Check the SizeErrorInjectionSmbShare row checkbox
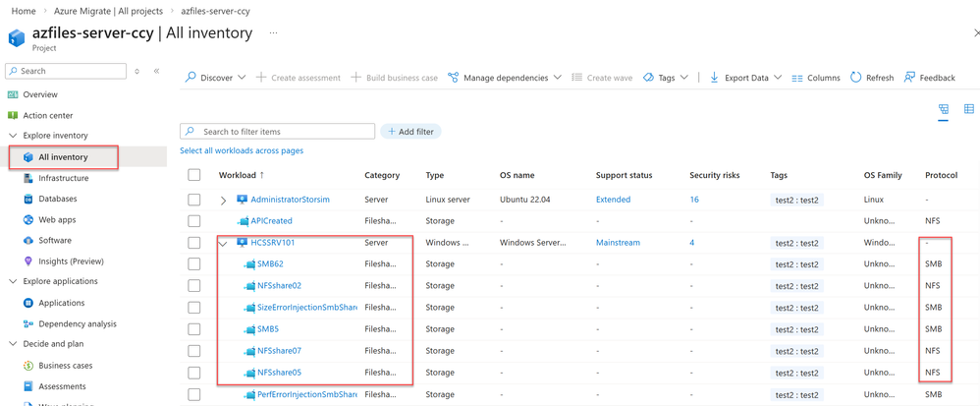 pos(194,307)
